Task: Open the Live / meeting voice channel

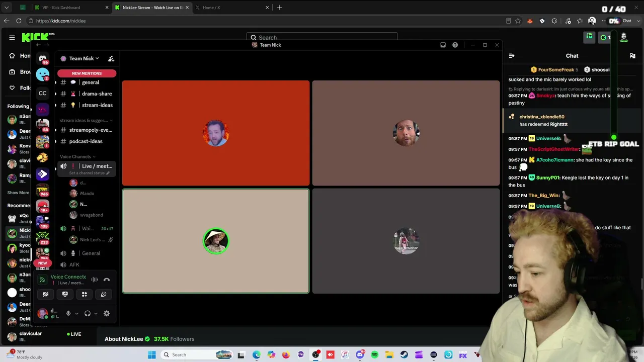Action: click(87, 168)
